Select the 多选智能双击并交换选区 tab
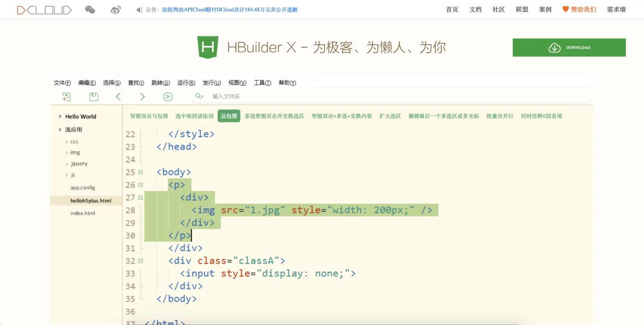644x325 pixels. click(x=274, y=116)
